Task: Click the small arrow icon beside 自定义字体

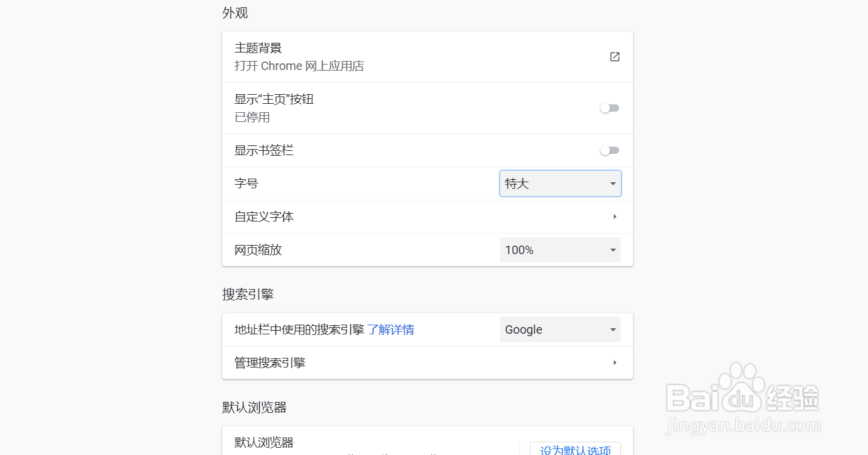Action: (x=614, y=217)
